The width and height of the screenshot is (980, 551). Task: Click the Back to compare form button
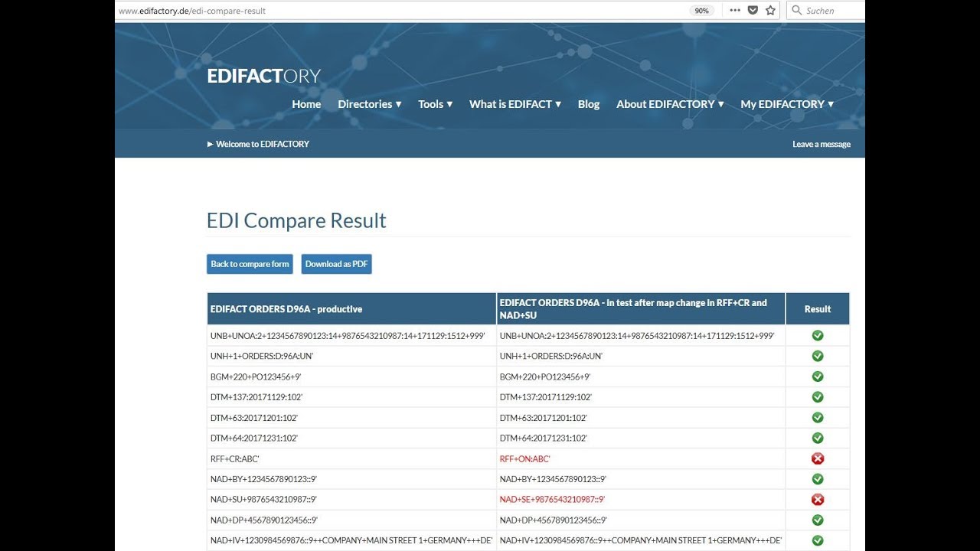[250, 264]
